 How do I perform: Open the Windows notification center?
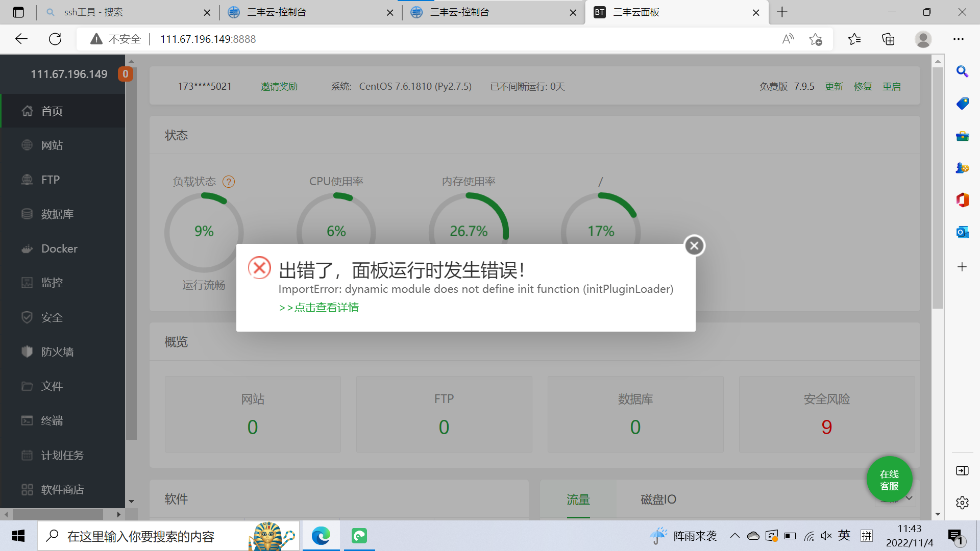[955, 536]
